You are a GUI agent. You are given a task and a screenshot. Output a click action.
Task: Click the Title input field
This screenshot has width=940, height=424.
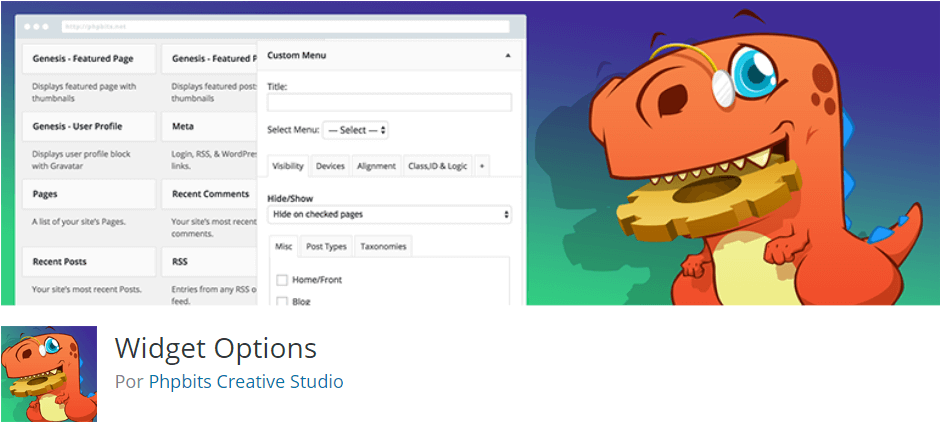tap(390, 102)
